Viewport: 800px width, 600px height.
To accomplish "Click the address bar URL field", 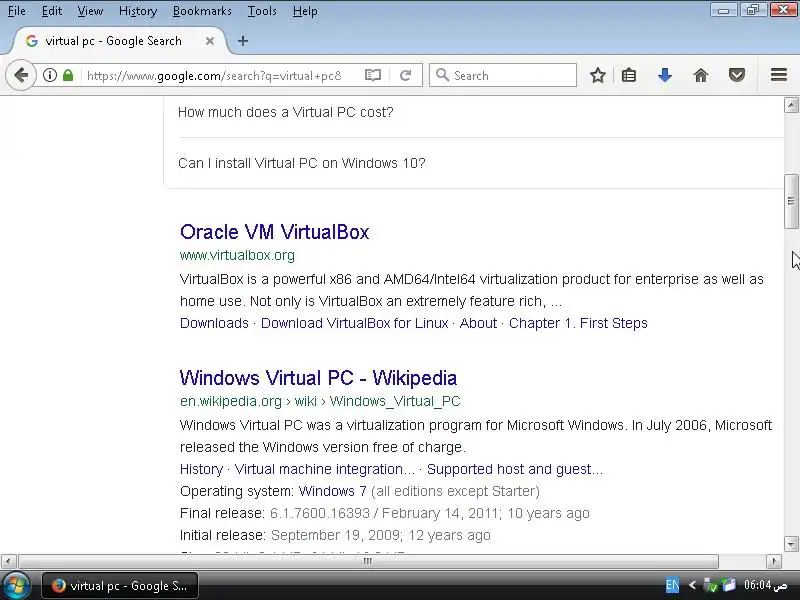I will pyautogui.click(x=219, y=76).
